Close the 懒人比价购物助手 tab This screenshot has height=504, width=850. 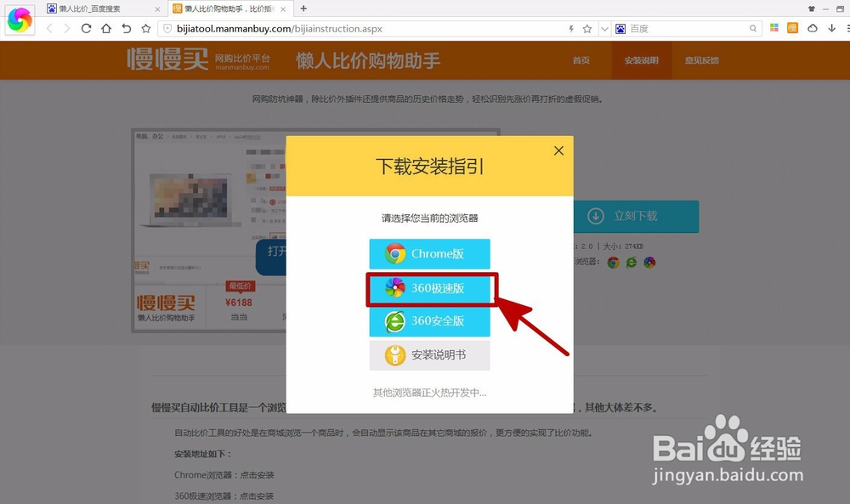click(x=283, y=9)
